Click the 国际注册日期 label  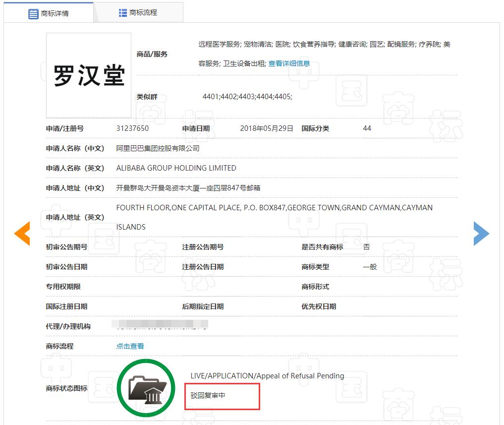pyautogui.click(x=66, y=306)
